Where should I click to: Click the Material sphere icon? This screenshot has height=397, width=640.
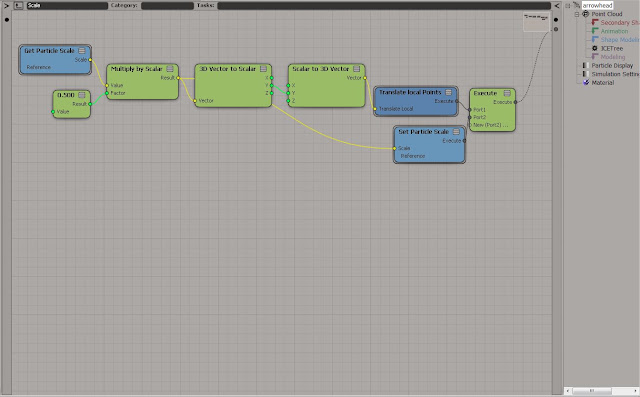[586, 82]
